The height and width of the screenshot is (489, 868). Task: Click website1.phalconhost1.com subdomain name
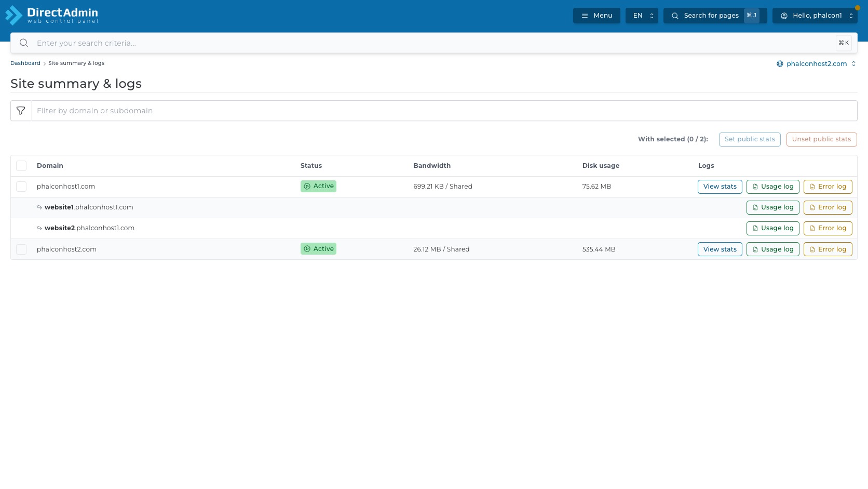[x=89, y=207]
